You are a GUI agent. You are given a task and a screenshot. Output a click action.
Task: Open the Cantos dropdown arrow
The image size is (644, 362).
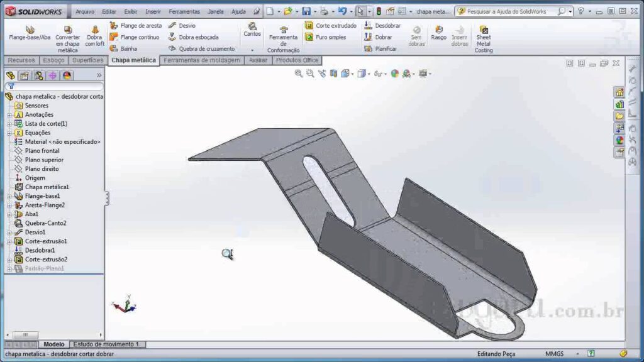pyautogui.click(x=252, y=50)
